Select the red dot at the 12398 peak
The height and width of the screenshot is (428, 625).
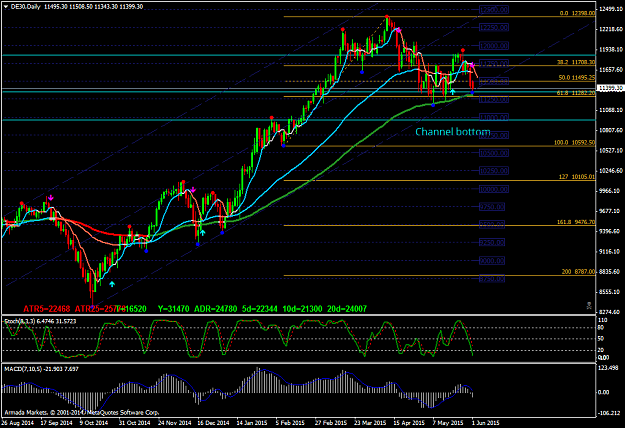[x=387, y=16]
